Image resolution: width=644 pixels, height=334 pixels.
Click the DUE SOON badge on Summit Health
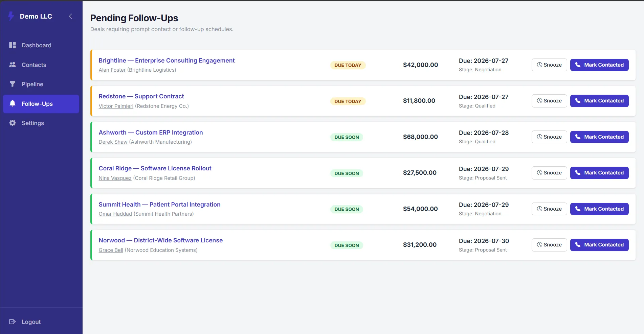coord(347,209)
